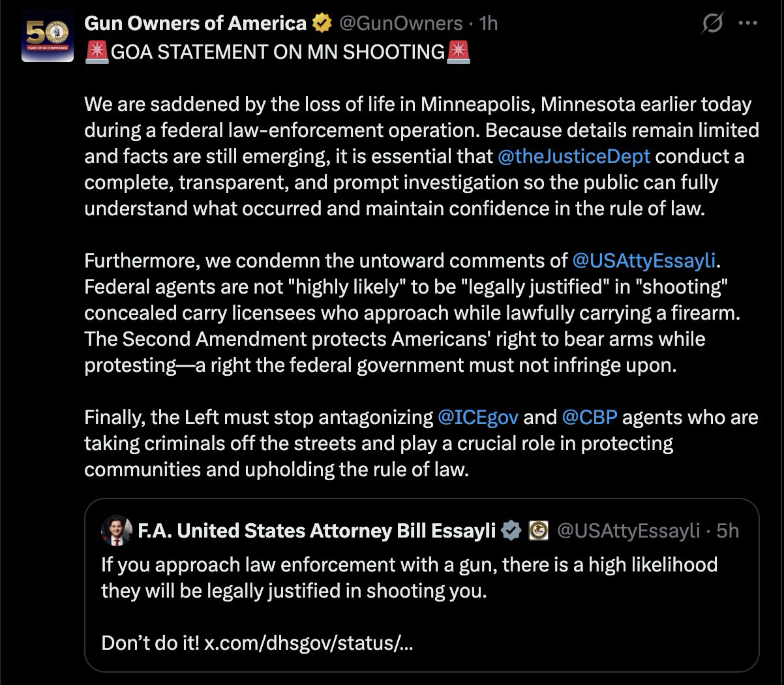Screen dimensions: 784x685
Task: Follow the @theJusticeDept mention link
Action: point(573,157)
